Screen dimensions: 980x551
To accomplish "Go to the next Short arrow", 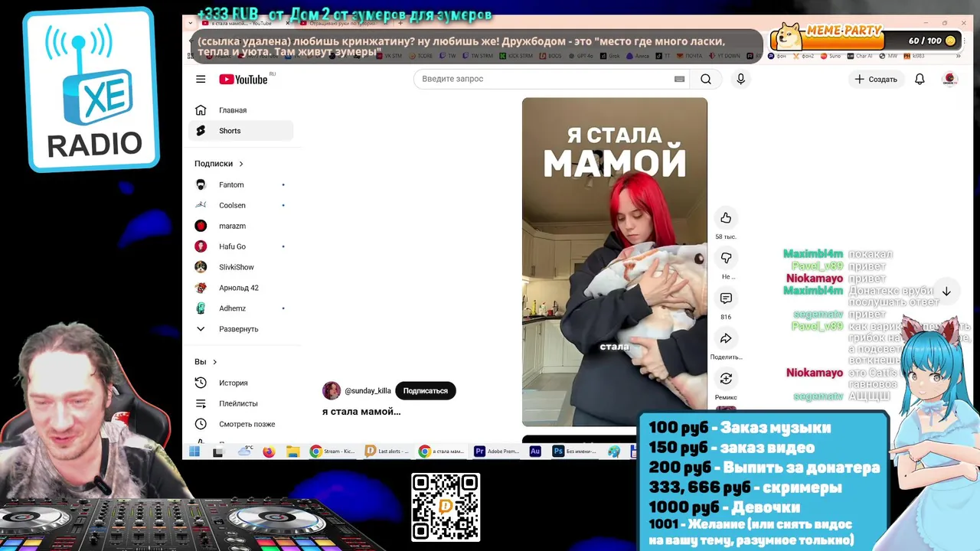I will (x=946, y=292).
